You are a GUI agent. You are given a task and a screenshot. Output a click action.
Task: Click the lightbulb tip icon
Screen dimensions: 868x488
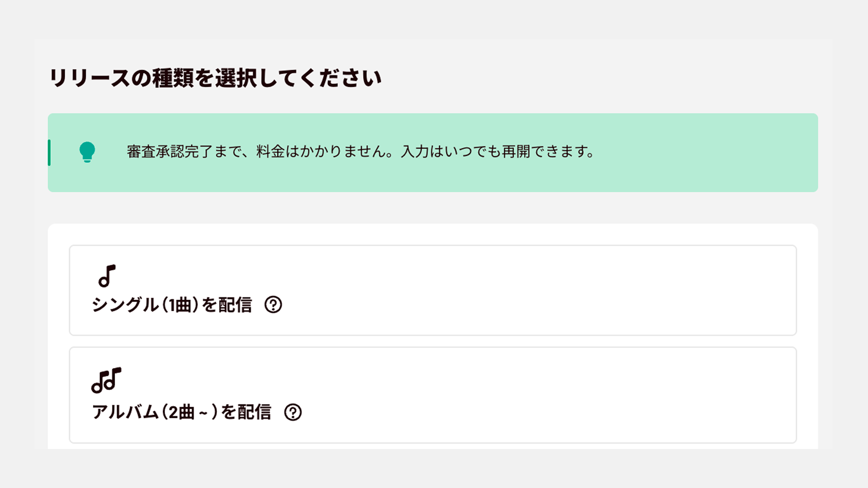87,152
